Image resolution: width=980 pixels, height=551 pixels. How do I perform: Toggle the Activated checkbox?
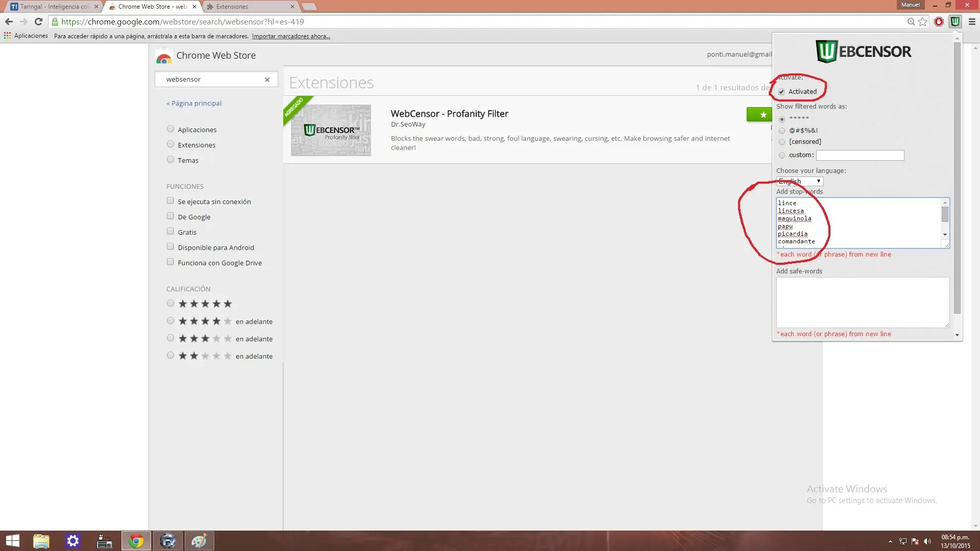click(x=781, y=92)
